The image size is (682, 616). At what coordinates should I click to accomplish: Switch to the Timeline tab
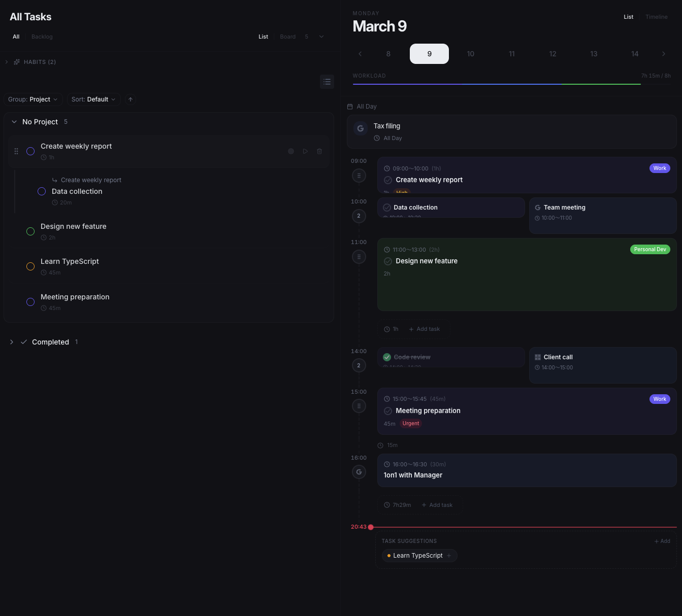(x=656, y=17)
